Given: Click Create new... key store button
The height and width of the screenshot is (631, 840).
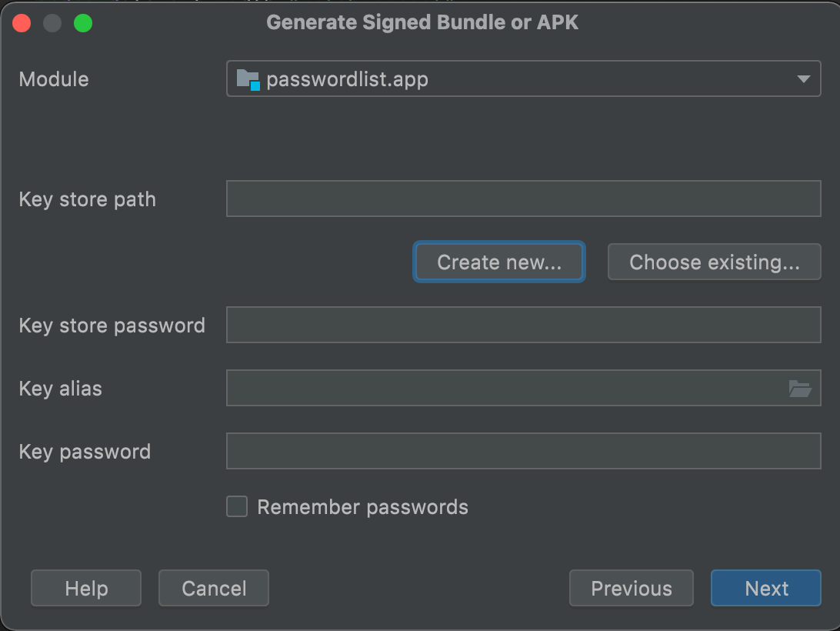Looking at the screenshot, I should [499, 262].
